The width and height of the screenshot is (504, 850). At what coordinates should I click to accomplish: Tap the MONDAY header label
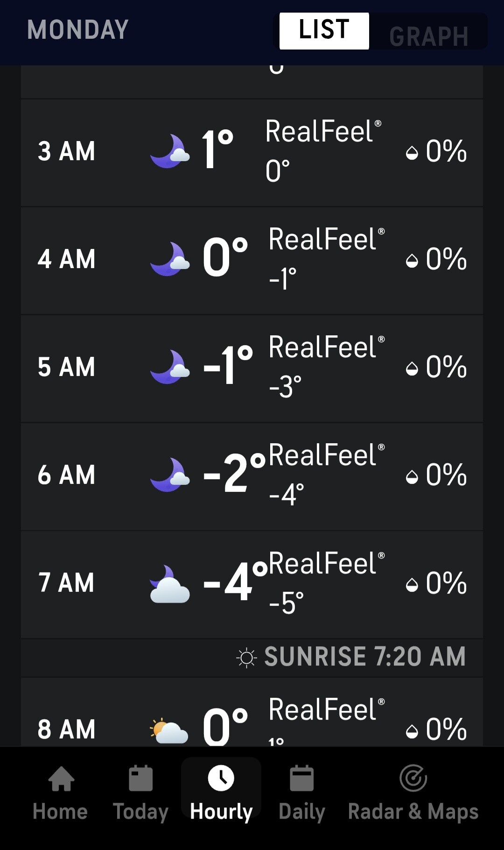[x=78, y=30]
